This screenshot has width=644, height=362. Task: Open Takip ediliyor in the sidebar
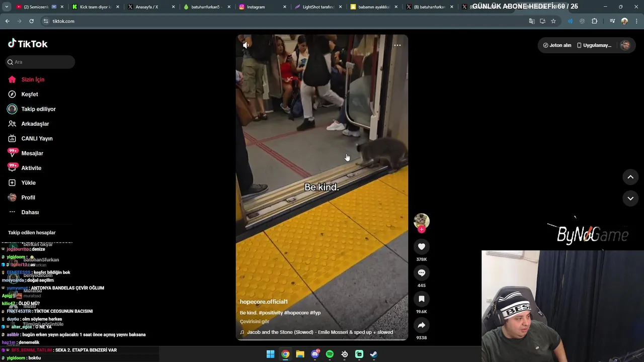pos(38,109)
